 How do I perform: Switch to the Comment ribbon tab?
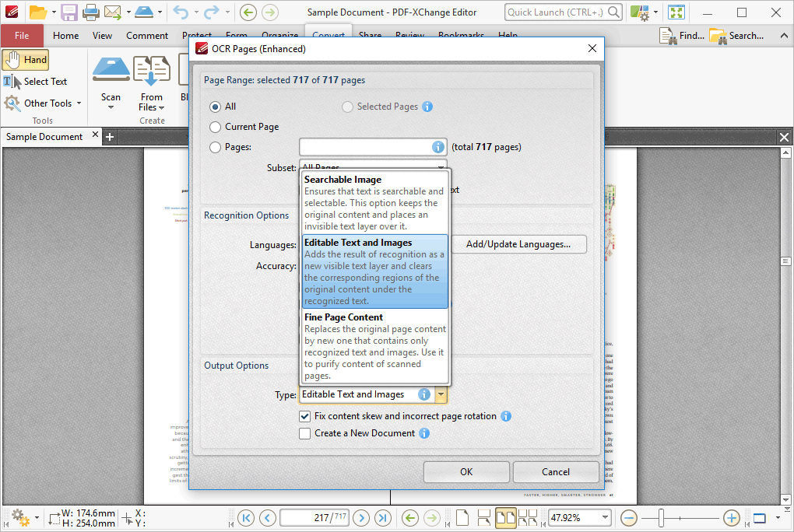147,36
